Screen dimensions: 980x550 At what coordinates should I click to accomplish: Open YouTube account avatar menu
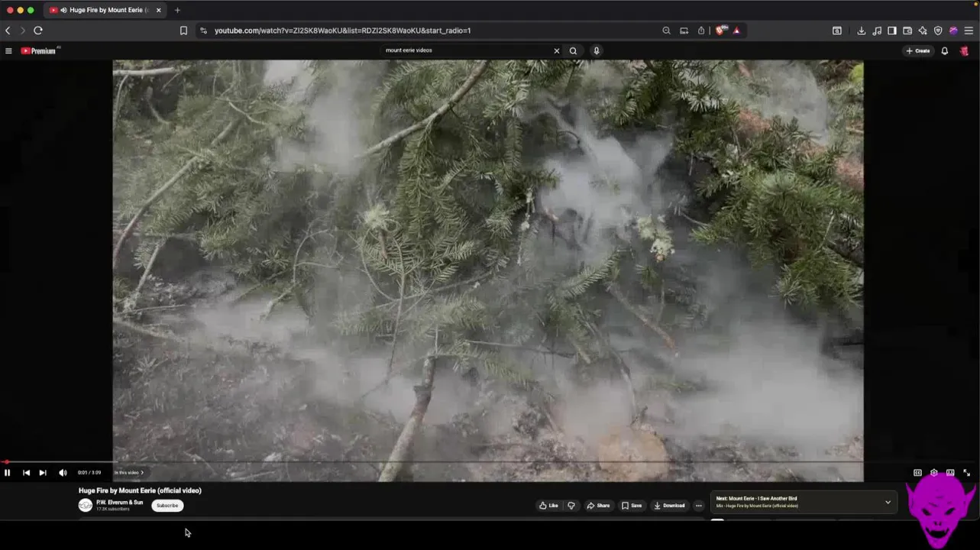pos(965,51)
